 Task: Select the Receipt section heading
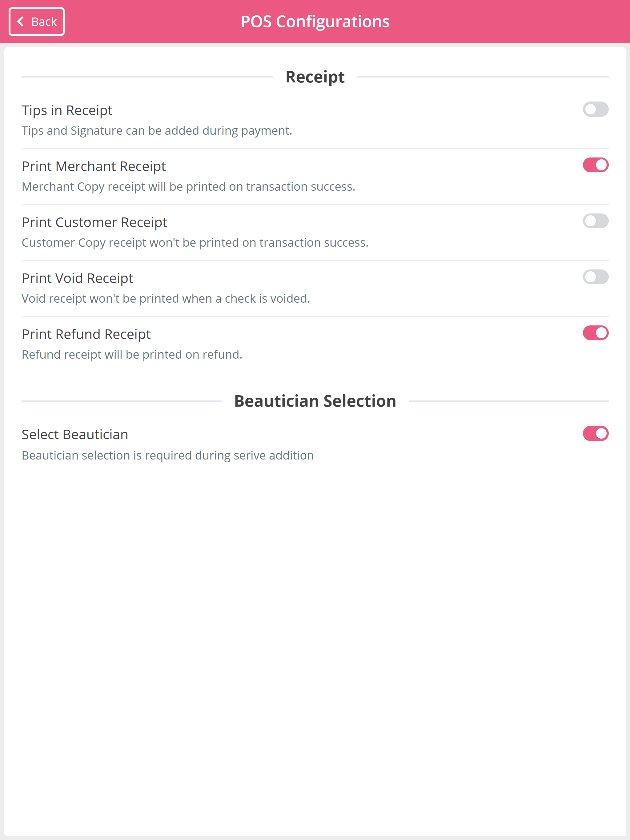click(x=315, y=77)
